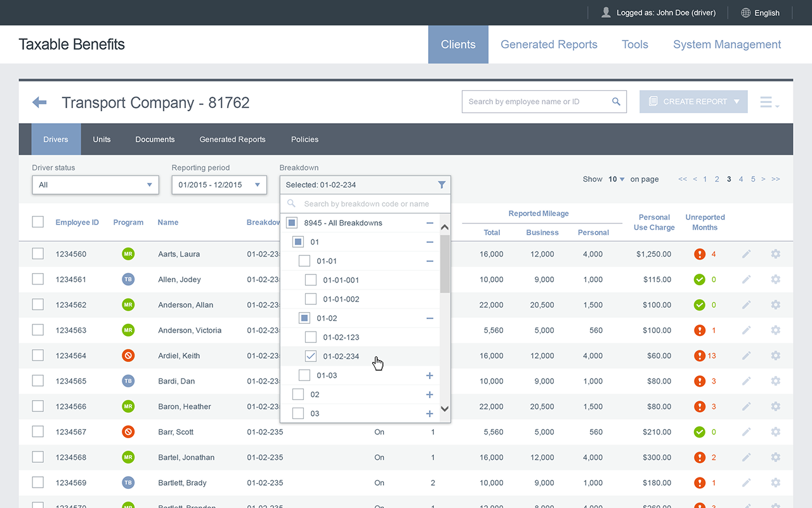Click the CREATE REPORT button

[693, 102]
